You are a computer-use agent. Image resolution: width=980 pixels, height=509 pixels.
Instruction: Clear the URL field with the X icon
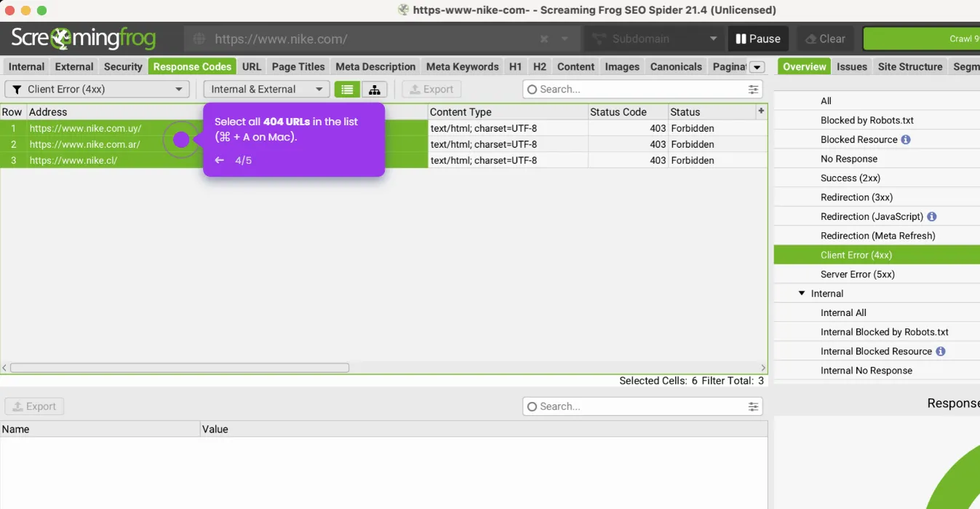coord(544,39)
